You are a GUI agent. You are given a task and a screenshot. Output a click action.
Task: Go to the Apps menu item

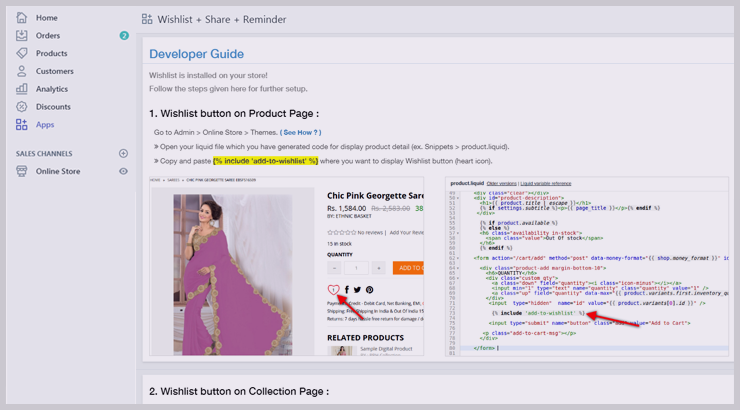45,125
